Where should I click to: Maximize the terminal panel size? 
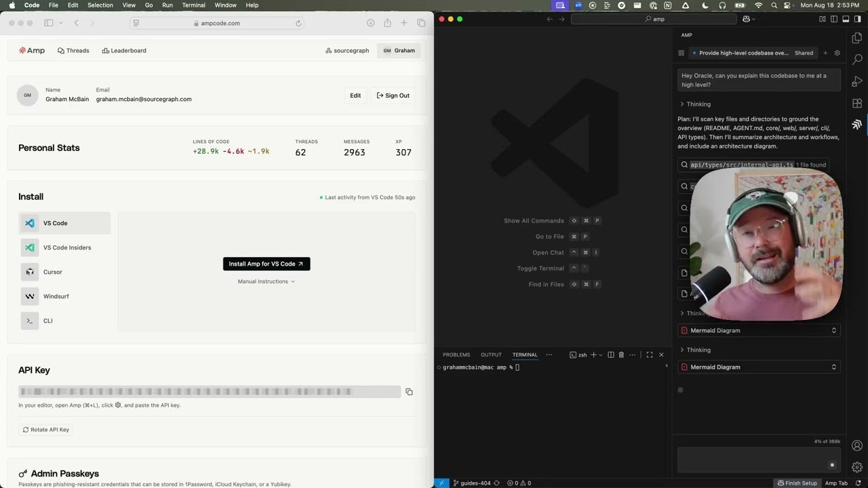pyautogui.click(x=649, y=354)
